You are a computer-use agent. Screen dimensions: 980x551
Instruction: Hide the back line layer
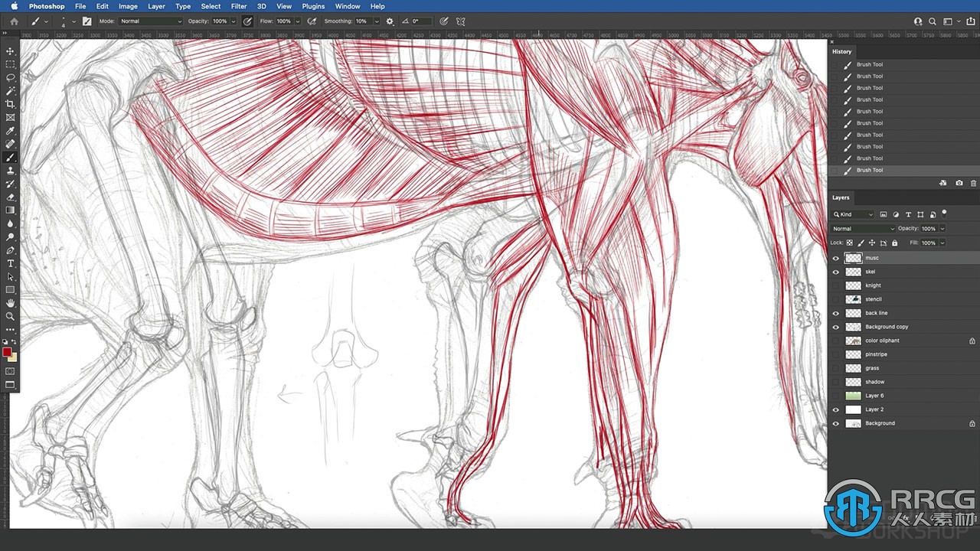(835, 313)
